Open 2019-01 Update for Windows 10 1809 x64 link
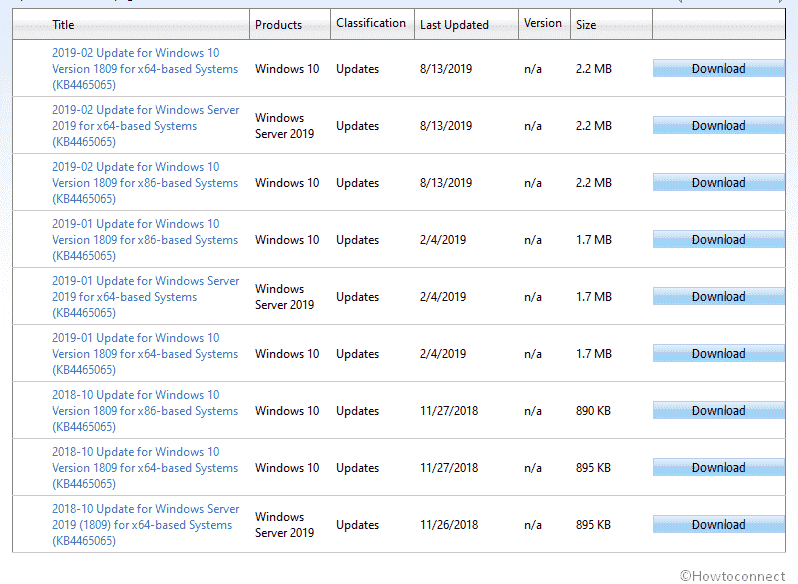 point(145,354)
